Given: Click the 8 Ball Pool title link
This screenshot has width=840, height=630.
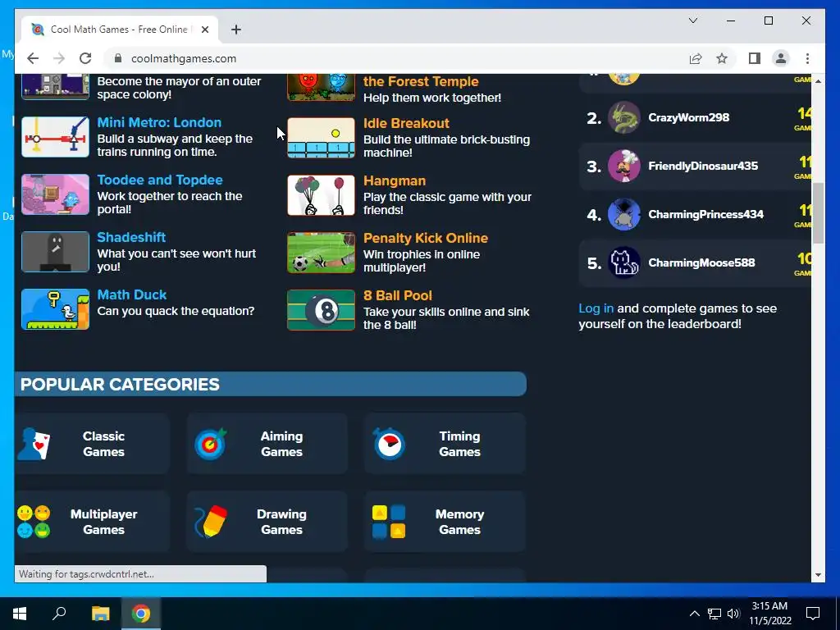Looking at the screenshot, I should [x=398, y=295].
